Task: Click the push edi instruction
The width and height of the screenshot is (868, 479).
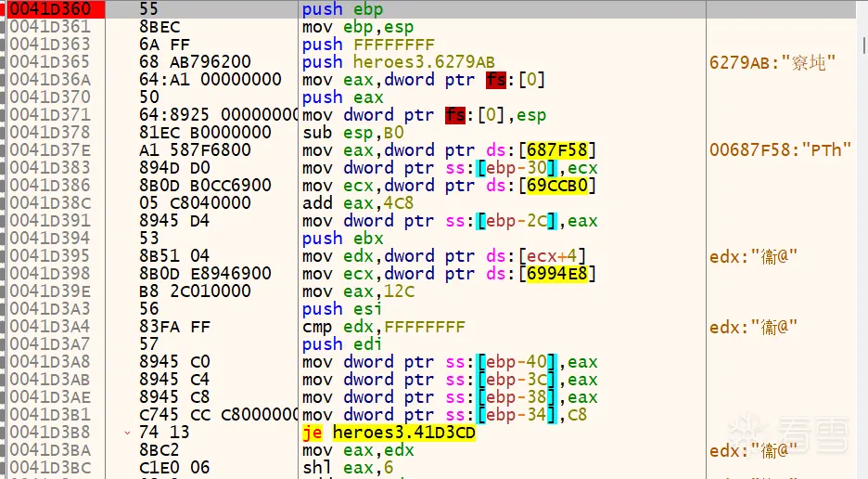Action: click(x=335, y=344)
